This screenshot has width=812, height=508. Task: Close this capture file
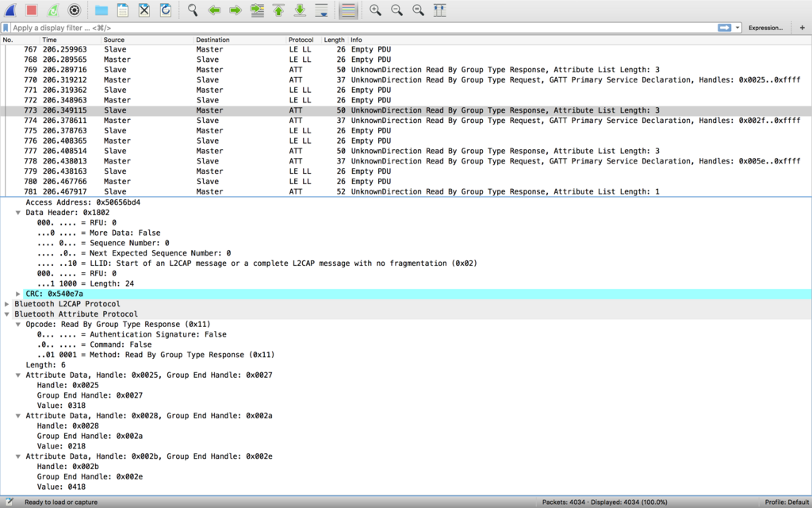[144, 10]
